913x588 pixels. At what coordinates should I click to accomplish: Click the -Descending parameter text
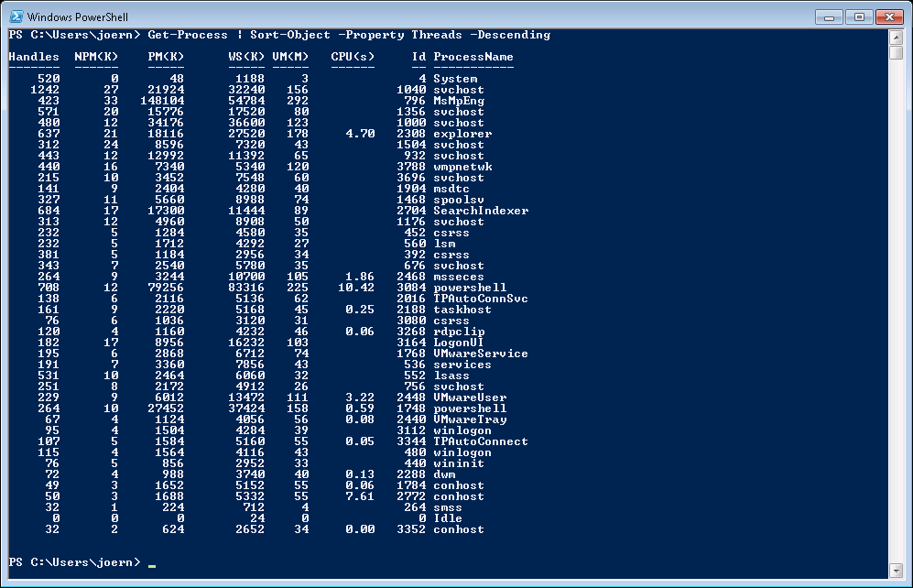tap(510, 35)
